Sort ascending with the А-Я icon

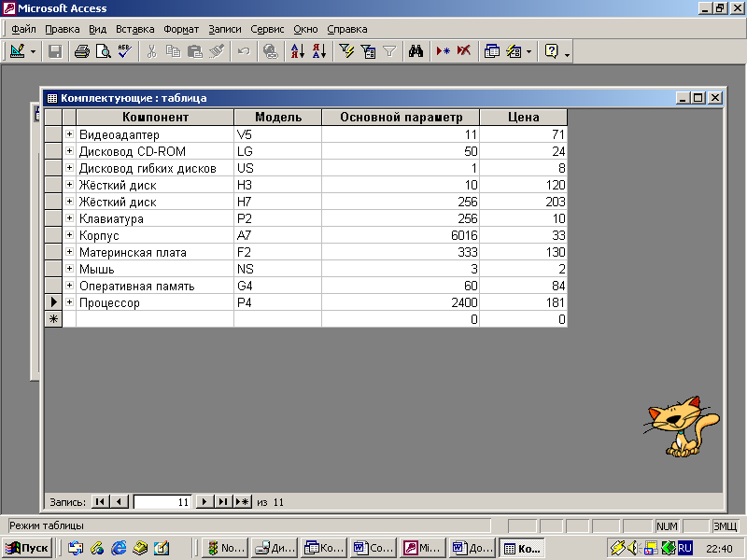pos(298,51)
